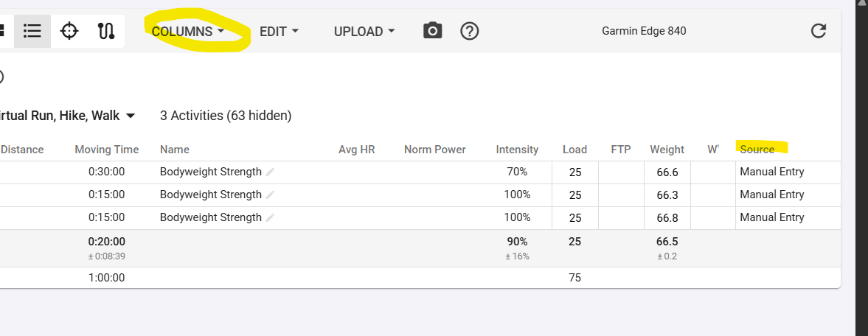Viewport: 868px width, 336px height.
Task: Open the EDIT dropdown menu
Action: tap(279, 32)
